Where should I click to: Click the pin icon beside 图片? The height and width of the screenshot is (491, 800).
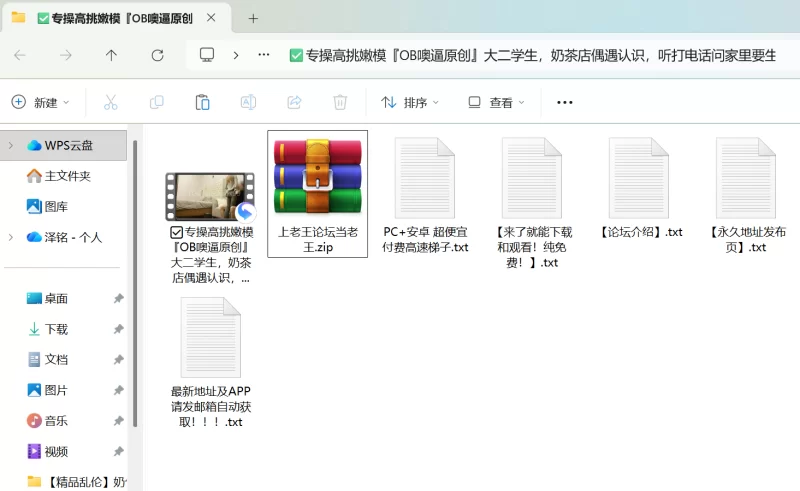118,390
